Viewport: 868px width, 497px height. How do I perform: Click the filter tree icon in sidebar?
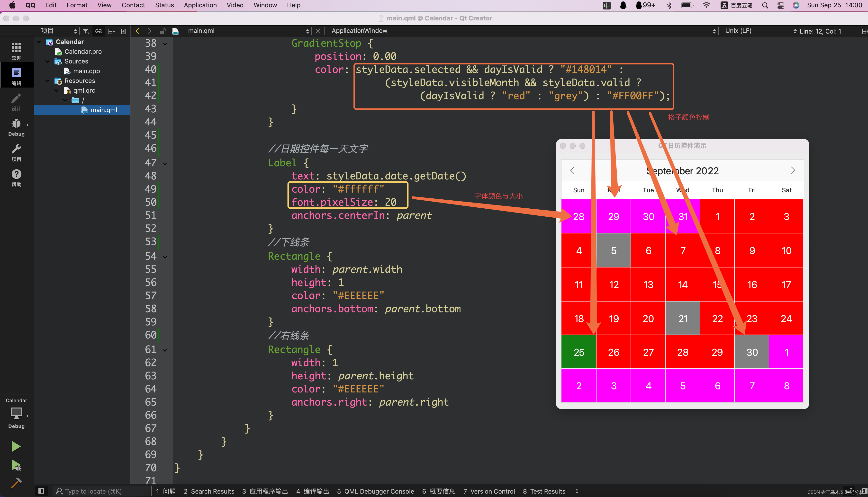(x=86, y=31)
